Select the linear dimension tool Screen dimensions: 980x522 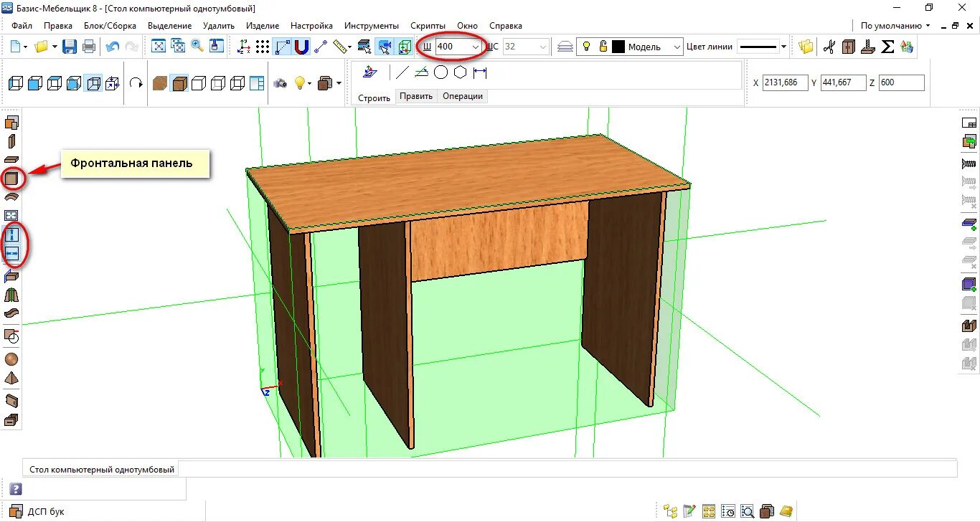pos(480,72)
